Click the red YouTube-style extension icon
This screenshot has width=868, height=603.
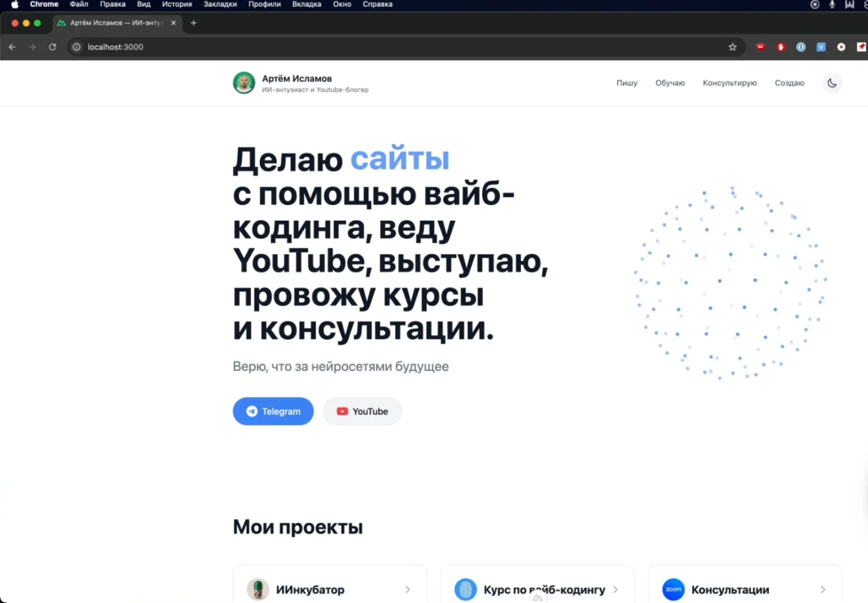[761, 47]
